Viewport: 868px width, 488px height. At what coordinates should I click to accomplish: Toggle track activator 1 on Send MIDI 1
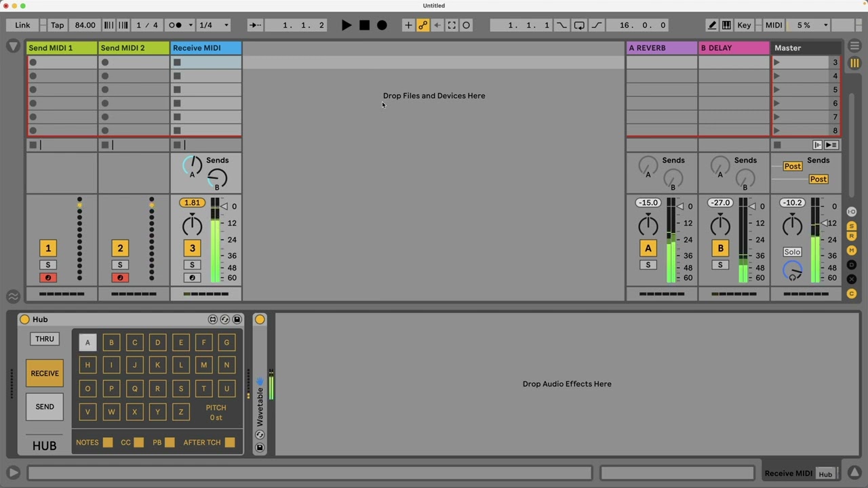click(47, 248)
